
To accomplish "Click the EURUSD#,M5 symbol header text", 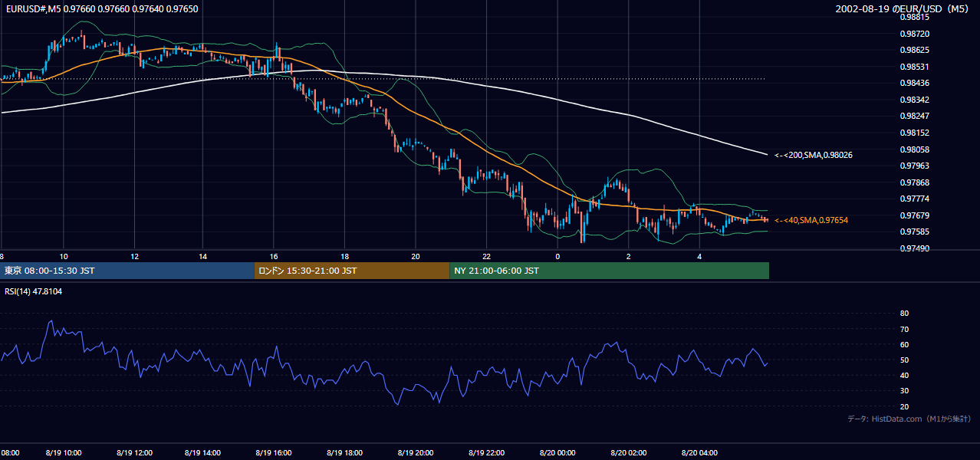I will coord(101,9).
